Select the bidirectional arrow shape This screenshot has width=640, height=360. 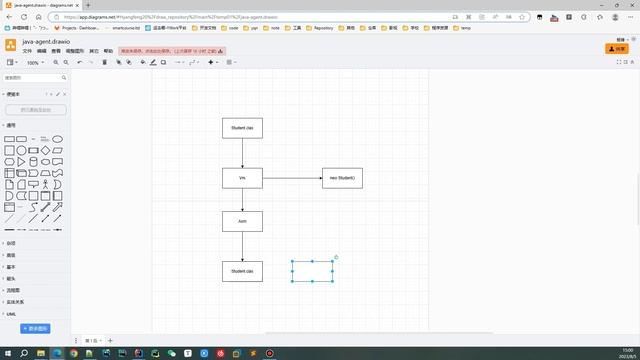pyautogui.click(x=45, y=207)
